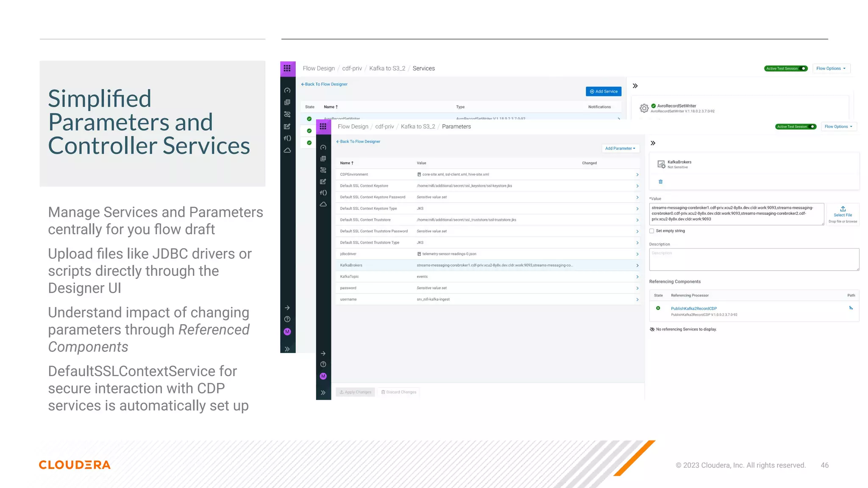868x488 pixels.
Task: Collapse the KafkaBrokers detail panel
Action: 653,143
